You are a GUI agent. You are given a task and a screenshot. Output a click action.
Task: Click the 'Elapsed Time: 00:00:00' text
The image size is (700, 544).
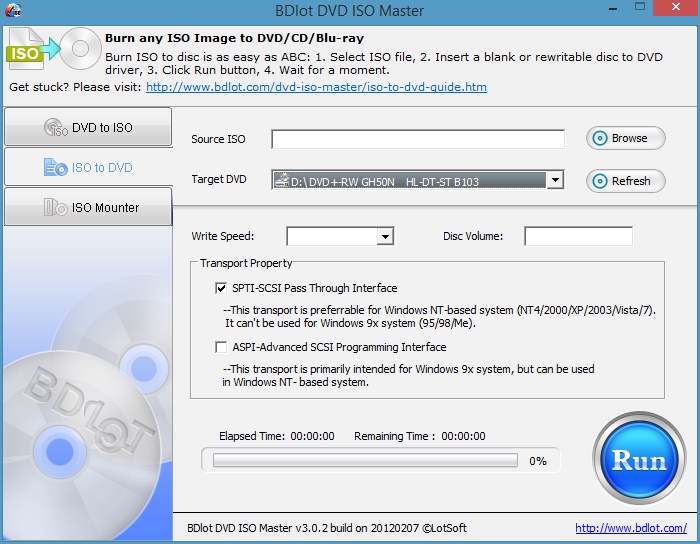pyautogui.click(x=276, y=436)
